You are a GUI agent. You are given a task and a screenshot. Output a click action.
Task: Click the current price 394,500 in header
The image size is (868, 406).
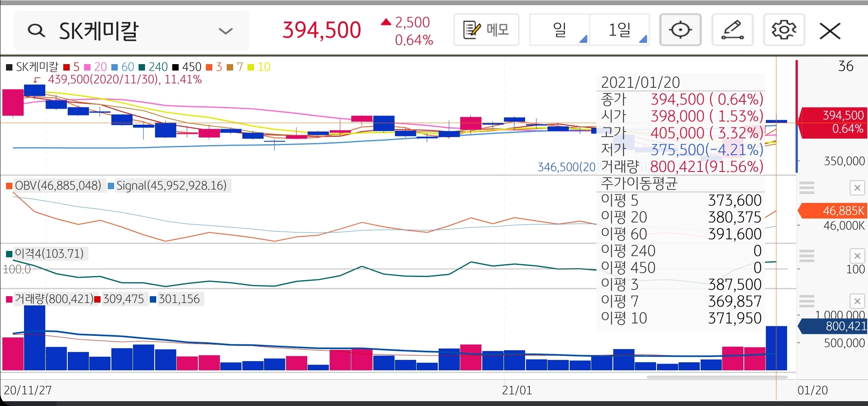point(322,30)
